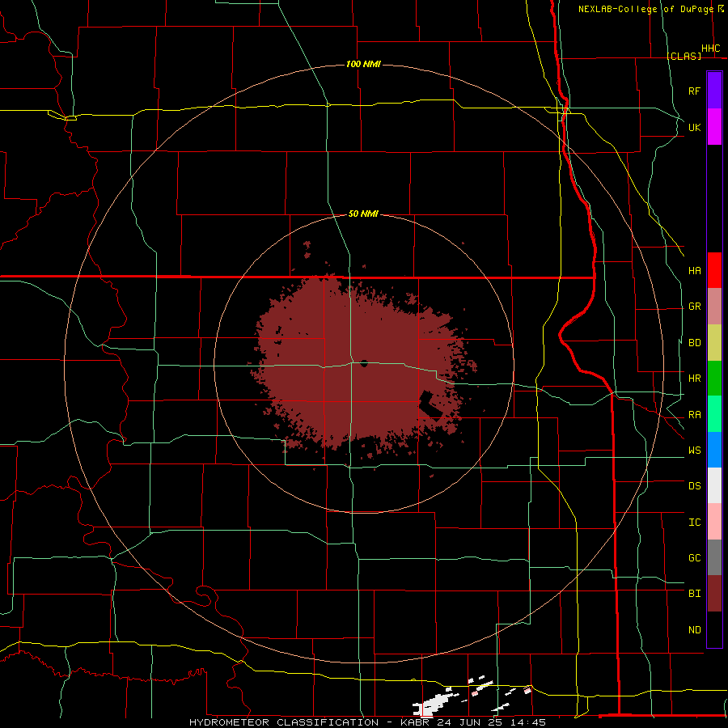Screen dimensions: 728x728
Task: Select the WS blue legend swatch
Action: coord(714,450)
